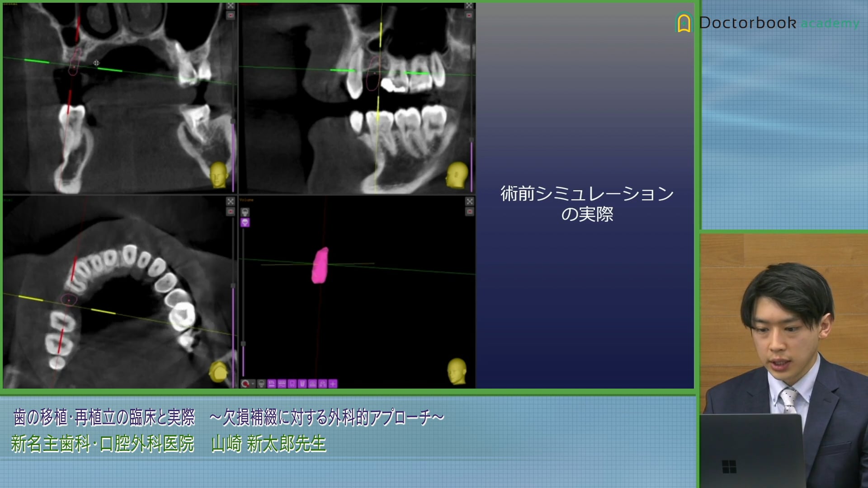Click the yellow head orientation icon in Volume view
Viewport: 868px width, 488px height.
[x=457, y=371]
